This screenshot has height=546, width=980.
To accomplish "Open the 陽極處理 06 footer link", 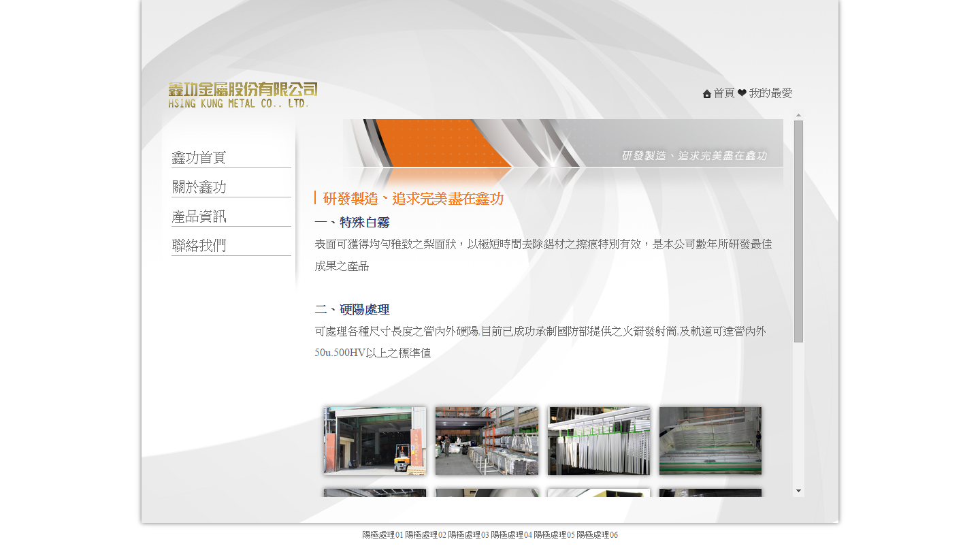I will click(597, 535).
